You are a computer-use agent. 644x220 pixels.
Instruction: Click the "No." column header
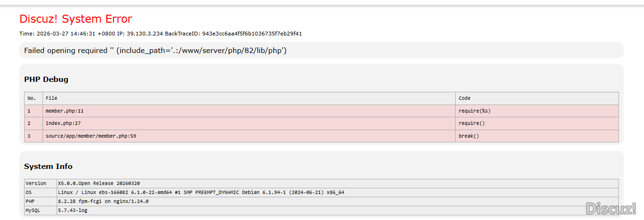32,98
